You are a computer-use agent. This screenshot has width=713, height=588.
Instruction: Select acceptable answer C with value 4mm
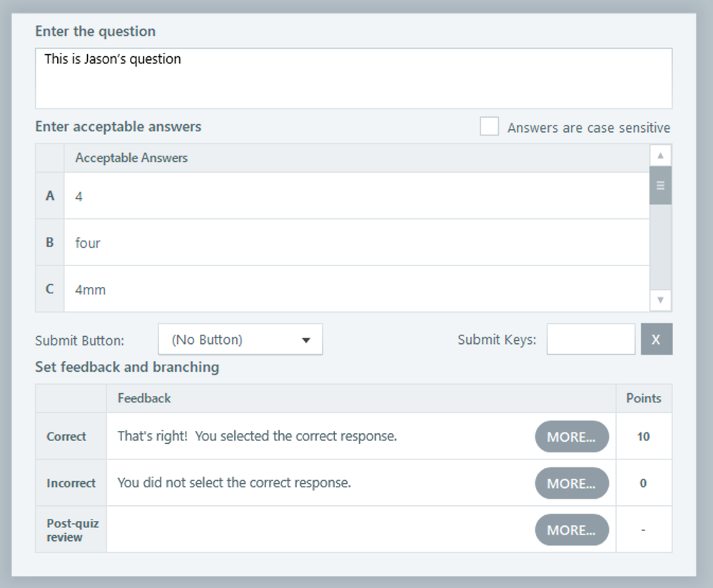point(357,289)
